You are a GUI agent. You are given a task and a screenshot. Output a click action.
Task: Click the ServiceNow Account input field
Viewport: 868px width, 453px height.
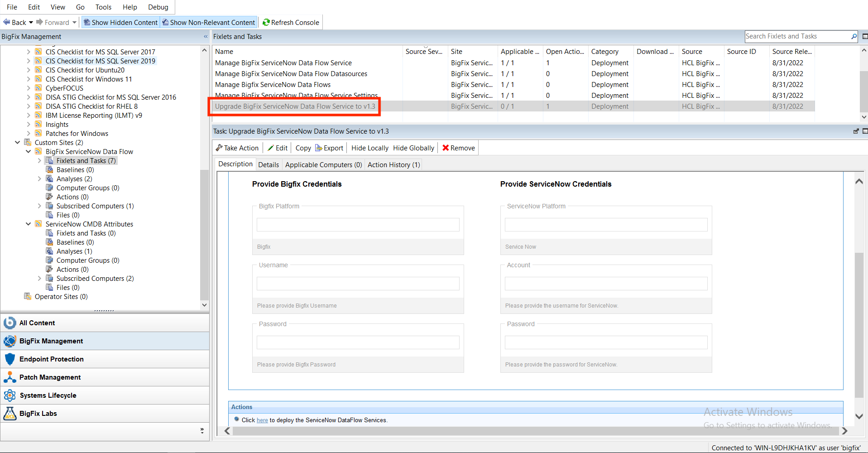pyautogui.click(x=606, y=284)
